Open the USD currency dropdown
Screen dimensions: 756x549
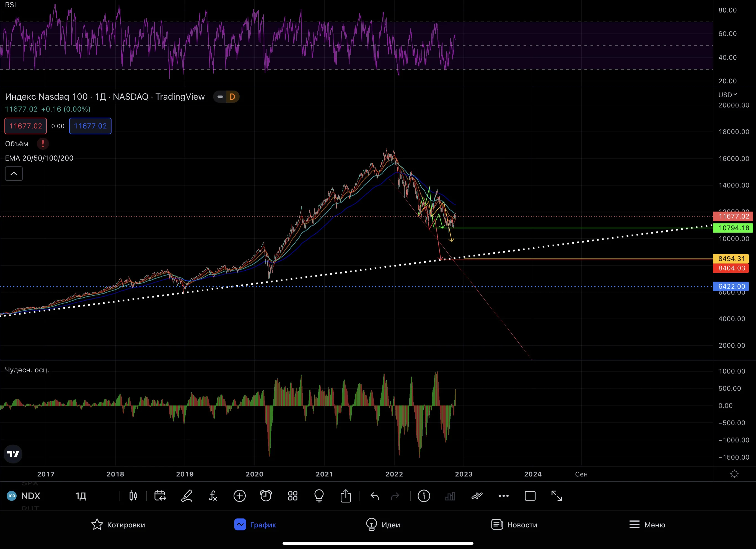tap(728, 95)
